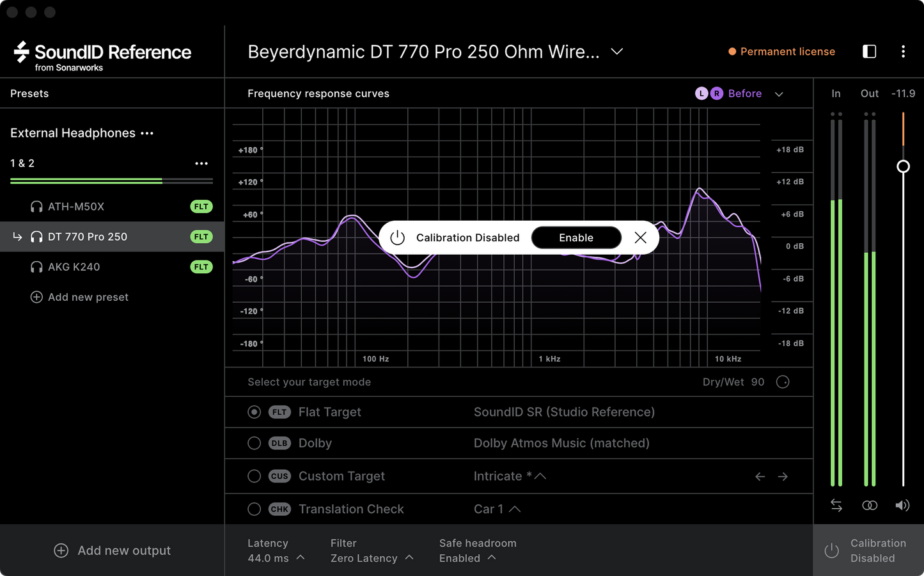The height and width of the screenshot is (576, 924).
Task: Select the Translation Check radio button
Action: coord(254,509)
